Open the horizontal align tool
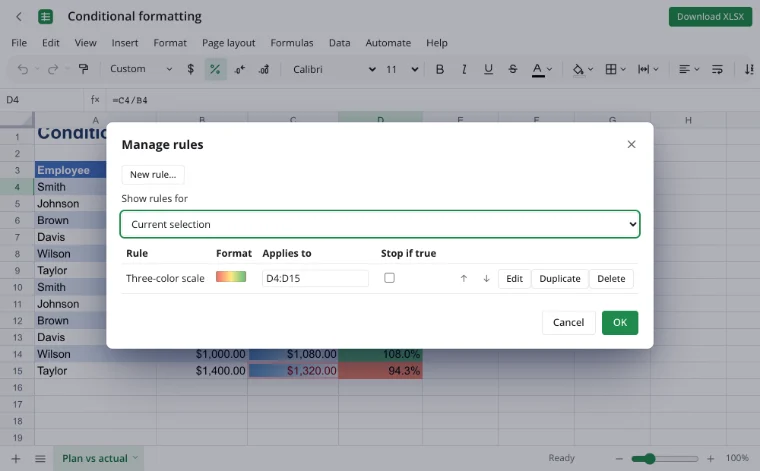This screenshot has height=471, width=760. pos(684,69)
